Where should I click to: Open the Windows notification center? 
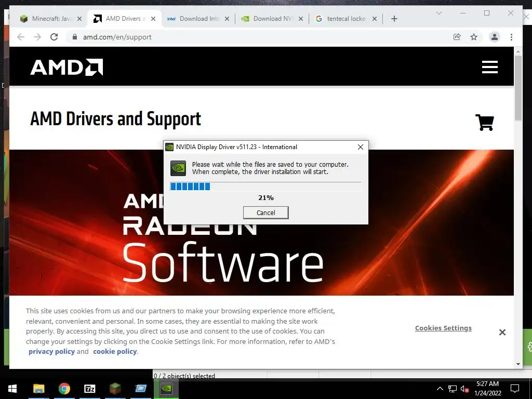pos(515,389)
